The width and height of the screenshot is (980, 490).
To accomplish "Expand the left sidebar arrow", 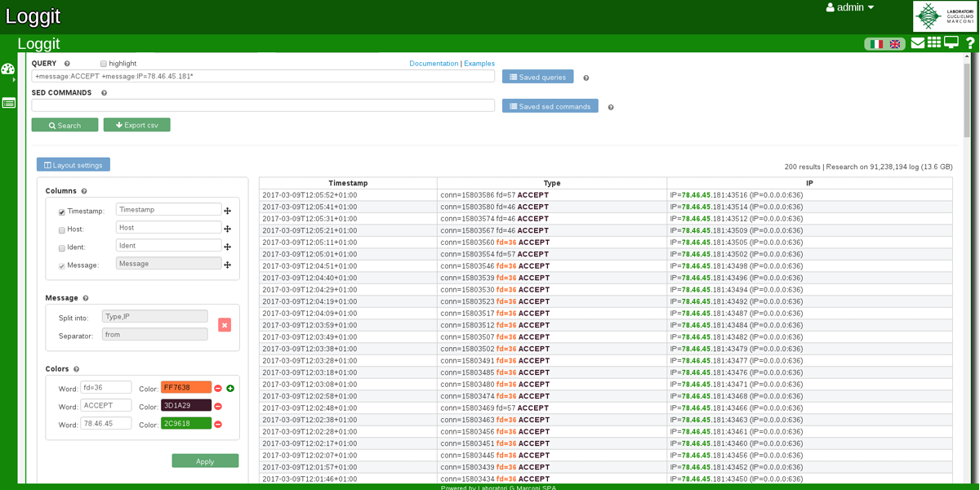I will click(x=14, y=80).
